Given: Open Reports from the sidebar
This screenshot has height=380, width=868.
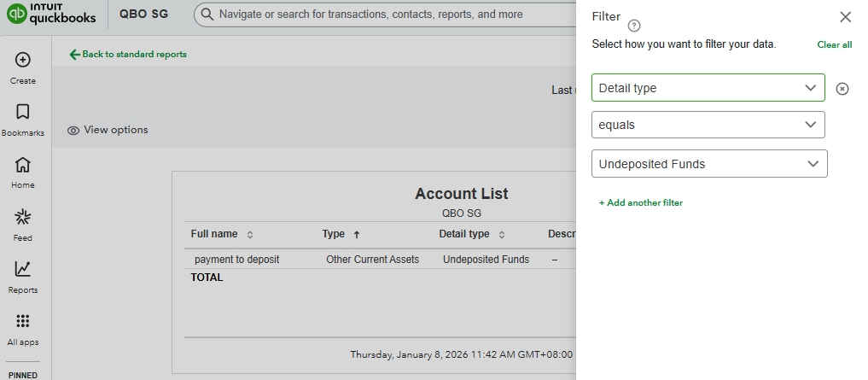Looking at the screenshot, I should tap(23, 269).
